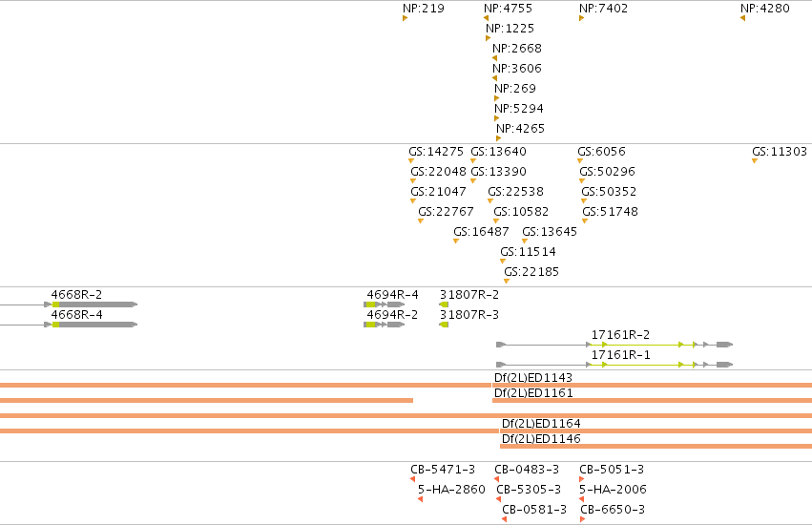Select the GS:11514 marker triangle

click(503, 262)
